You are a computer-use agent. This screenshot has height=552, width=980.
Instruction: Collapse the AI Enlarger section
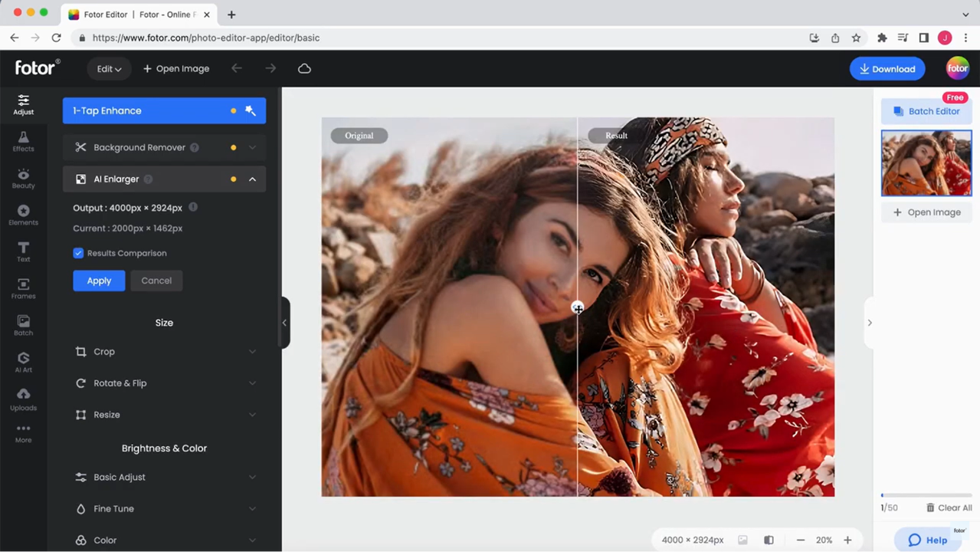tap(252, 179)
